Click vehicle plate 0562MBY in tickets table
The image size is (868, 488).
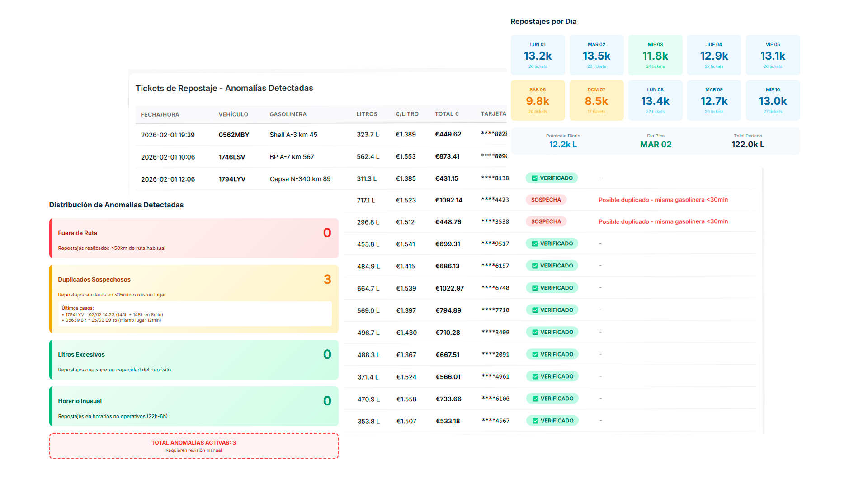pos(234,135)
